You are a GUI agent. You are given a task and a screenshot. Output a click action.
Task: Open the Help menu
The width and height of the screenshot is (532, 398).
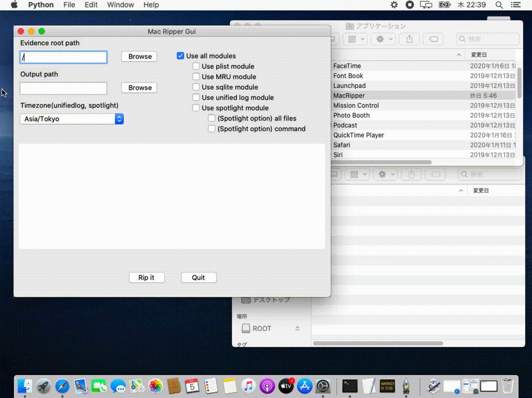(x=151, y=5)
